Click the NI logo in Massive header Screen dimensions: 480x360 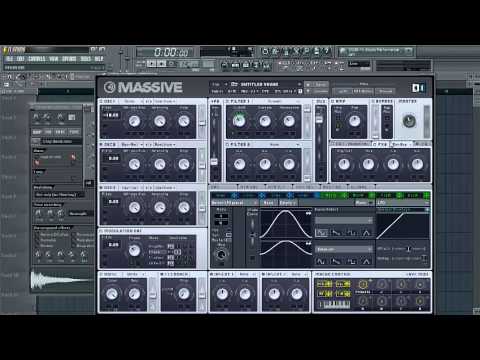coord(418,88)
